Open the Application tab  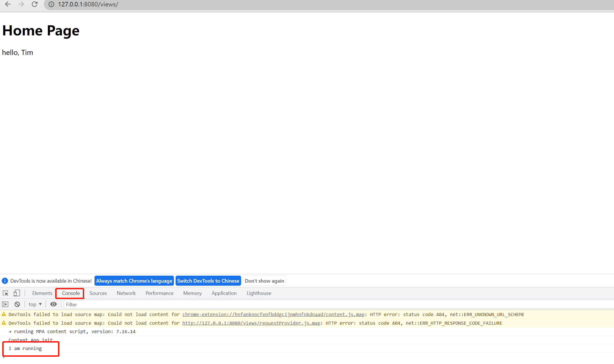pyautogui.click(x=224, y=293)
